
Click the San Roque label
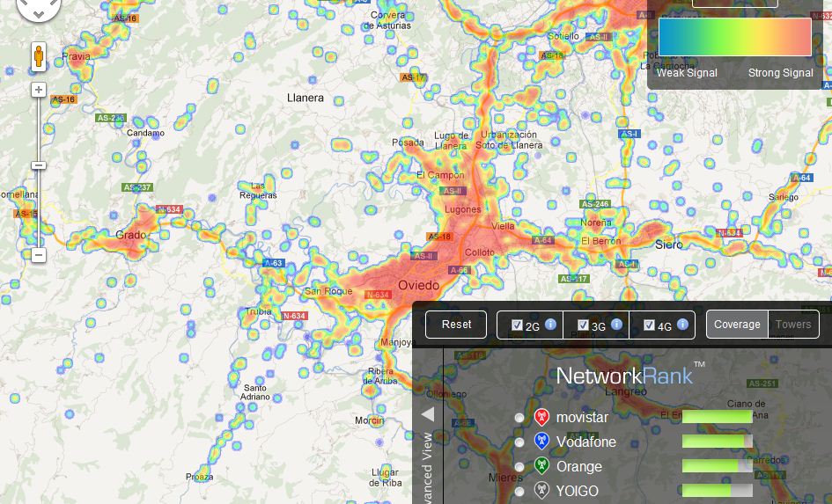click(x=328, y=291)
